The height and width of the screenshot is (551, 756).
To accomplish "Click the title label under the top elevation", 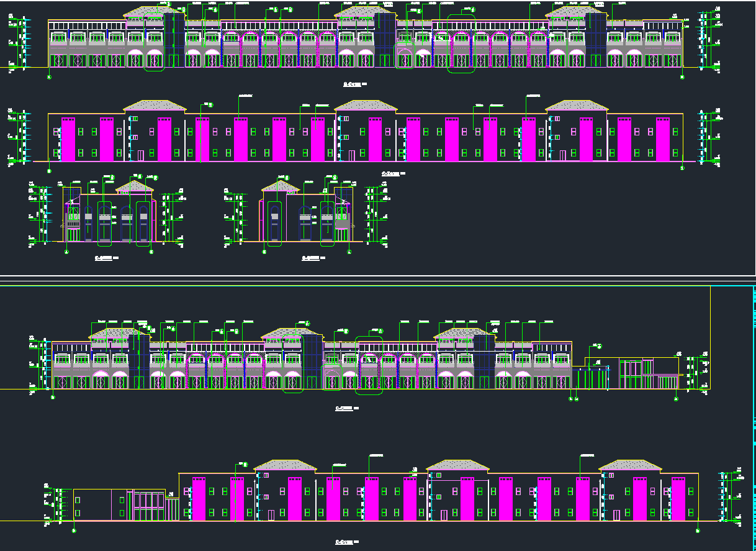I will 355,83.
